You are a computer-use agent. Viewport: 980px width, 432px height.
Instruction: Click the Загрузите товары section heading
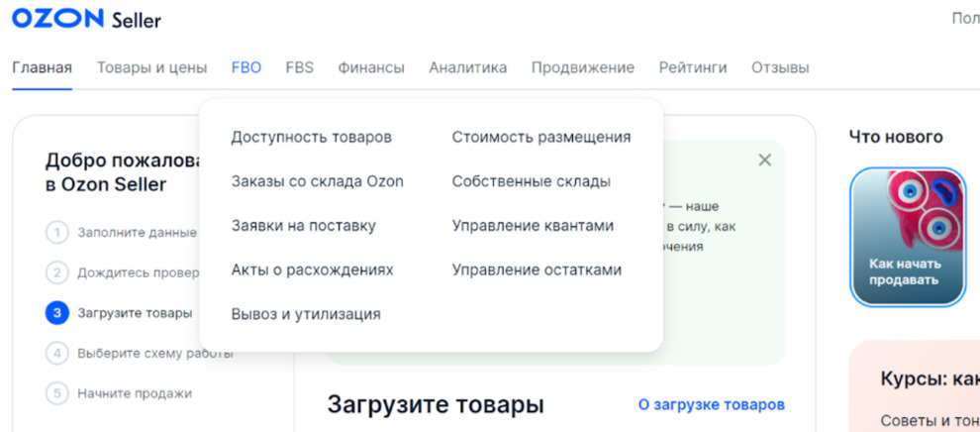coord(436,404)
